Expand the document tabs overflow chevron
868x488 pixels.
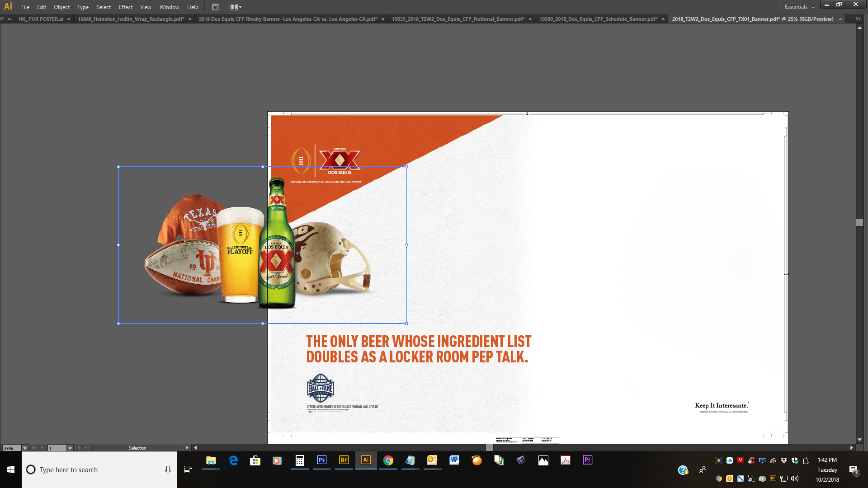(x=858, y=19)
